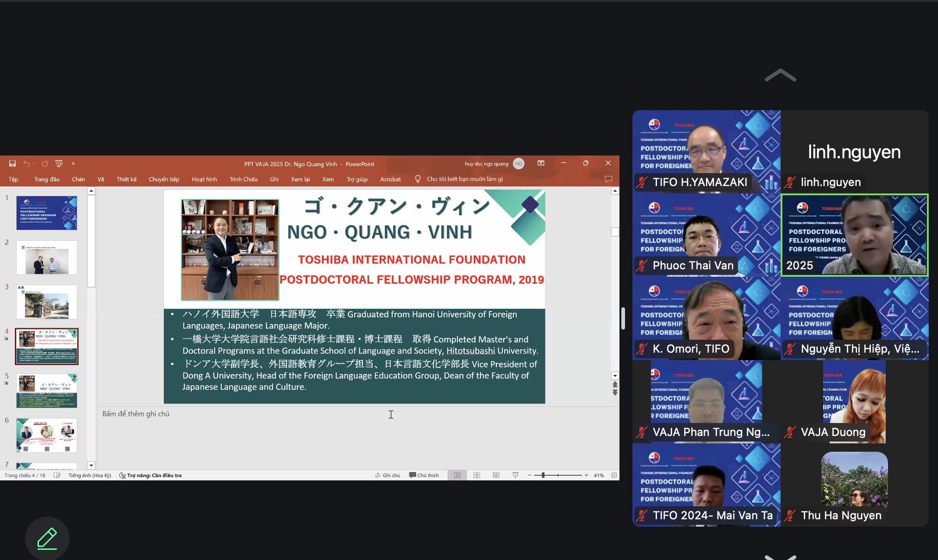Screen dimensions: 938x560
Task: Select VAJA Duong video tile
Action: (x=855, y=402)
